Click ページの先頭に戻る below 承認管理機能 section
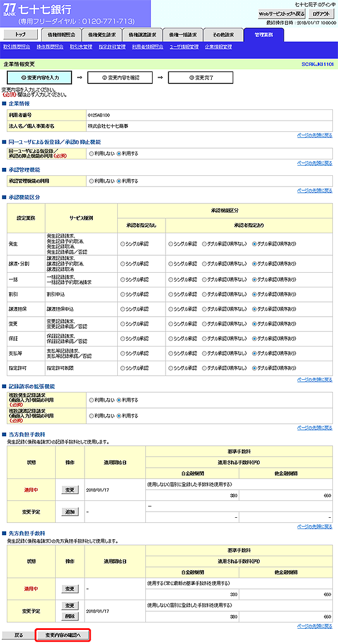This screenshot has height=644, width=338. pyautogui.click(x=314, y=190)
